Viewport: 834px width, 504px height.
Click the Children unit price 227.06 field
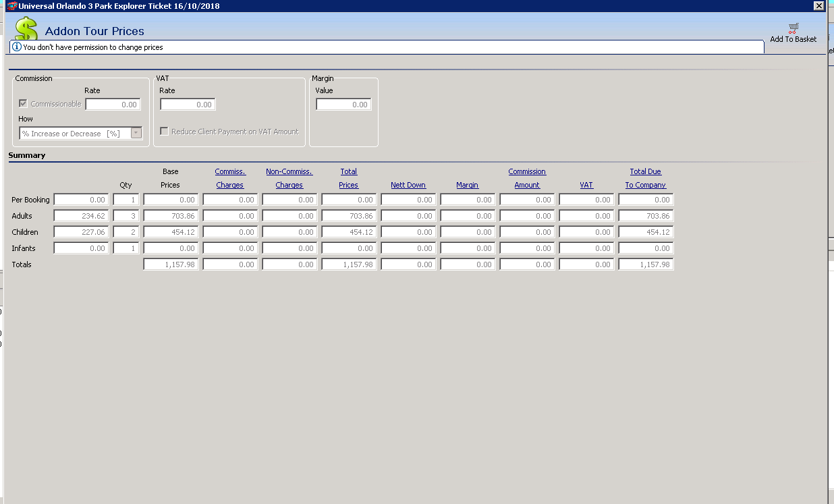click(81, 232)
